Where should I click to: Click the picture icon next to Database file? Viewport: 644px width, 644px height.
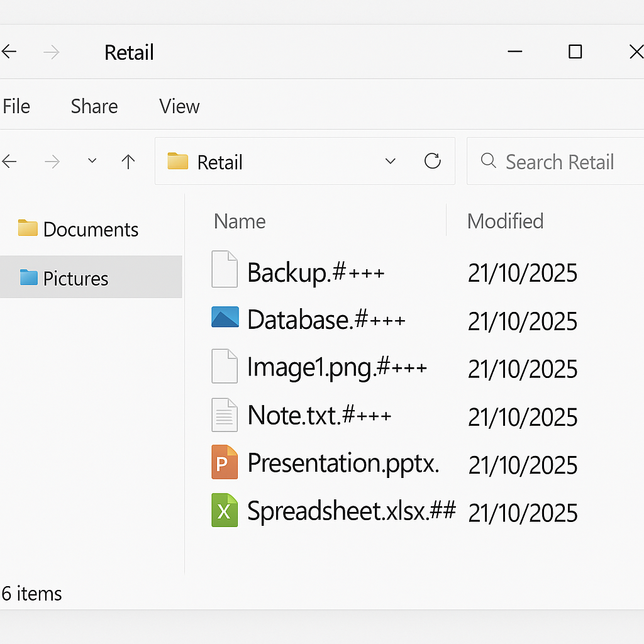click(225, 318)
